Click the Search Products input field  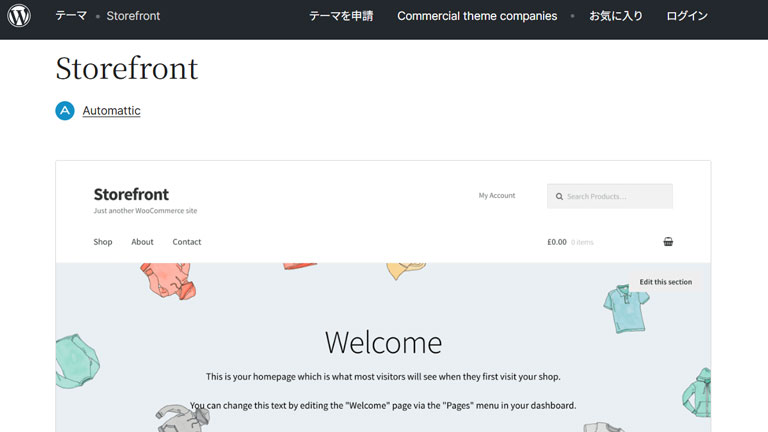[610, 196]
